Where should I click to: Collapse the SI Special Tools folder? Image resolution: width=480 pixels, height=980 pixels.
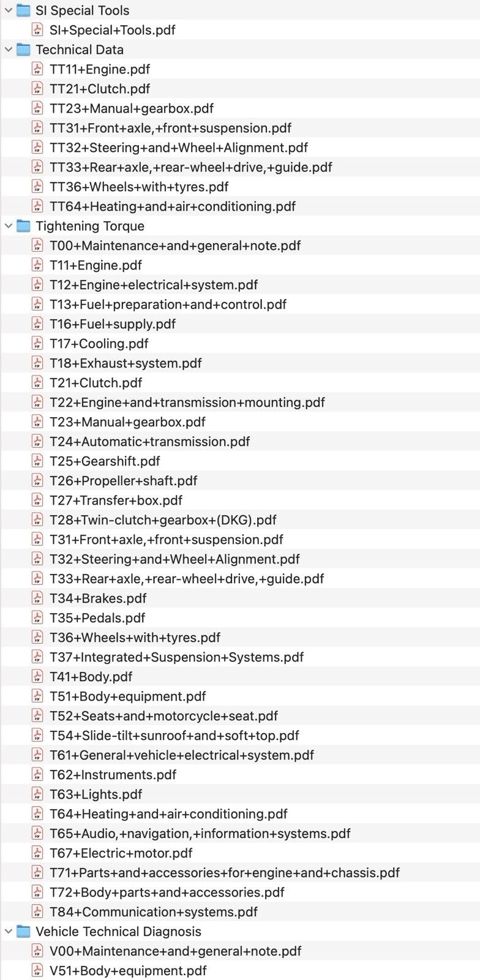tap(9, 10)
